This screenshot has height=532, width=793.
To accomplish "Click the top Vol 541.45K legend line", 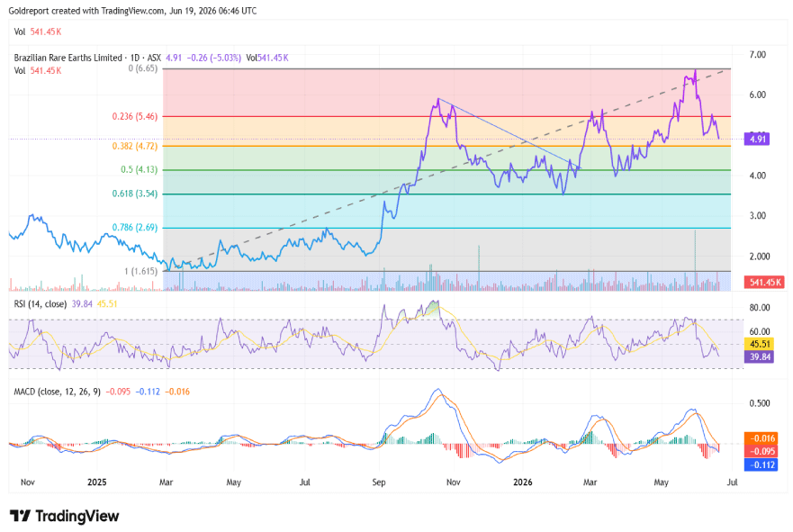I will (38, 32).
